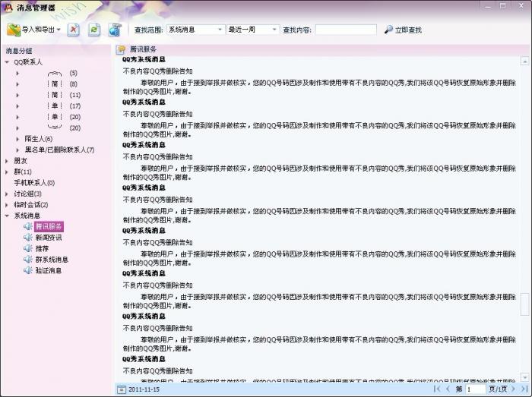Click the 腾讯服务 header note icon

(120, 50)
